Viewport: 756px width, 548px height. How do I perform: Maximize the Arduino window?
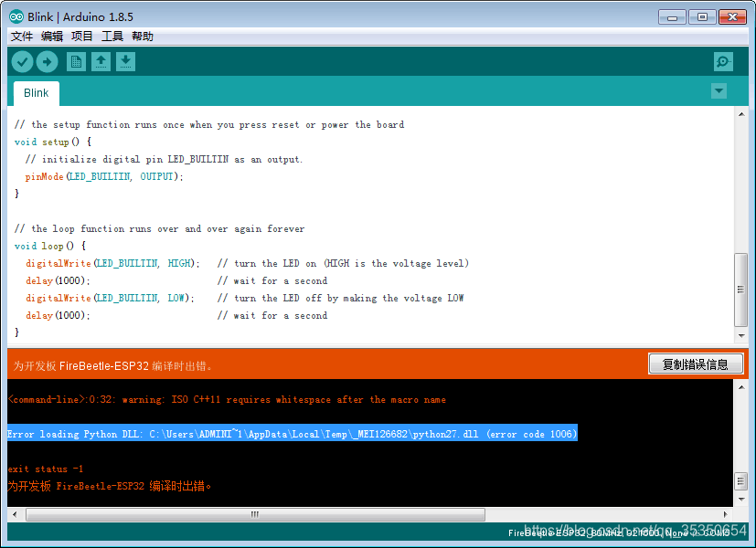pos(702,17)
